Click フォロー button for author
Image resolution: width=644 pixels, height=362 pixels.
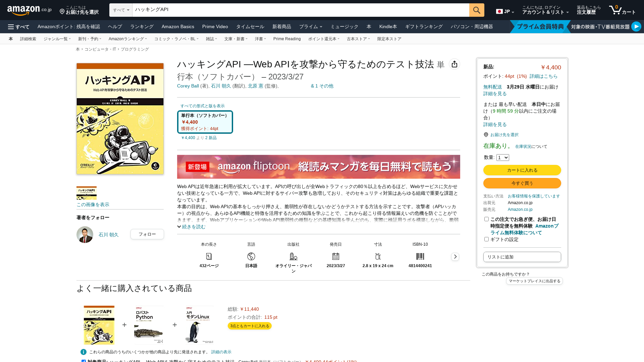click(x=147, y=234)
